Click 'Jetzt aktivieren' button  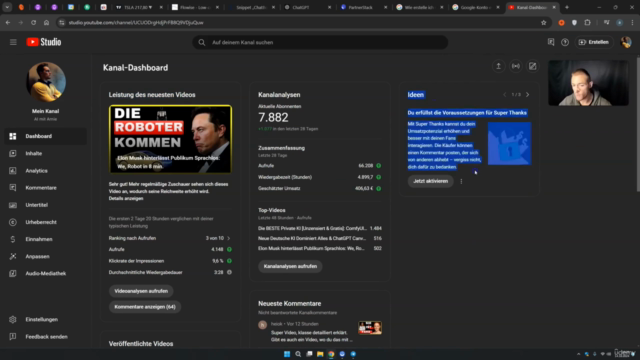(430, 181)
